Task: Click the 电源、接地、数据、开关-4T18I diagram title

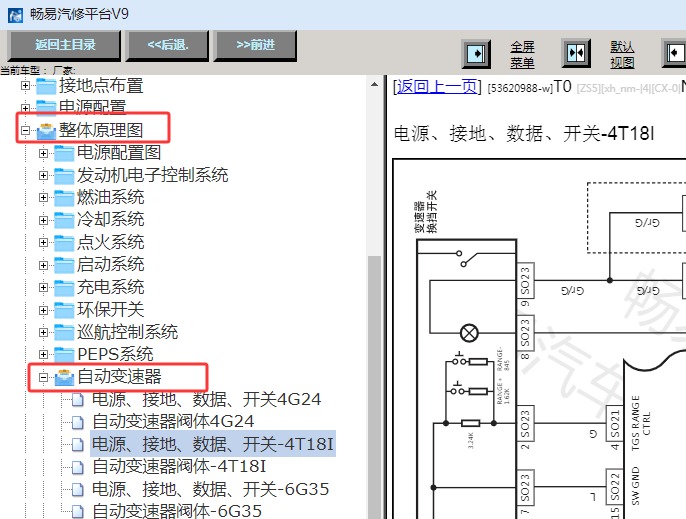Action: click(524, 133)
